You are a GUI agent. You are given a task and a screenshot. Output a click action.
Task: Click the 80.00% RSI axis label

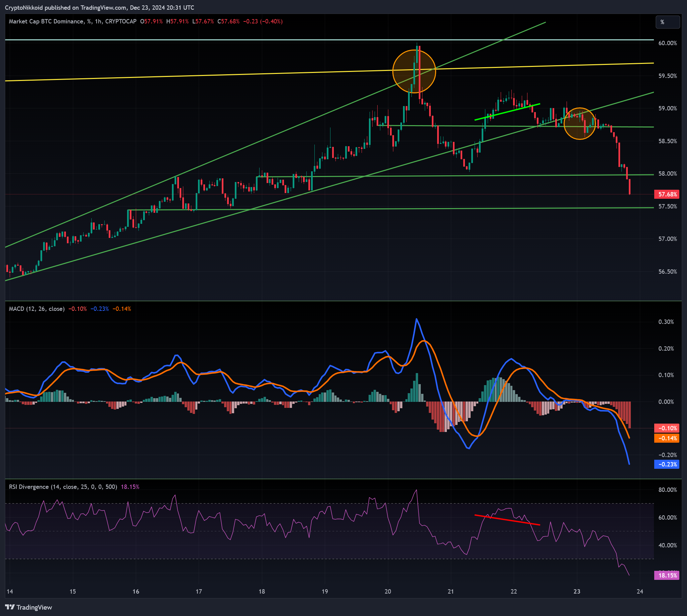click(x=667, y=490)
